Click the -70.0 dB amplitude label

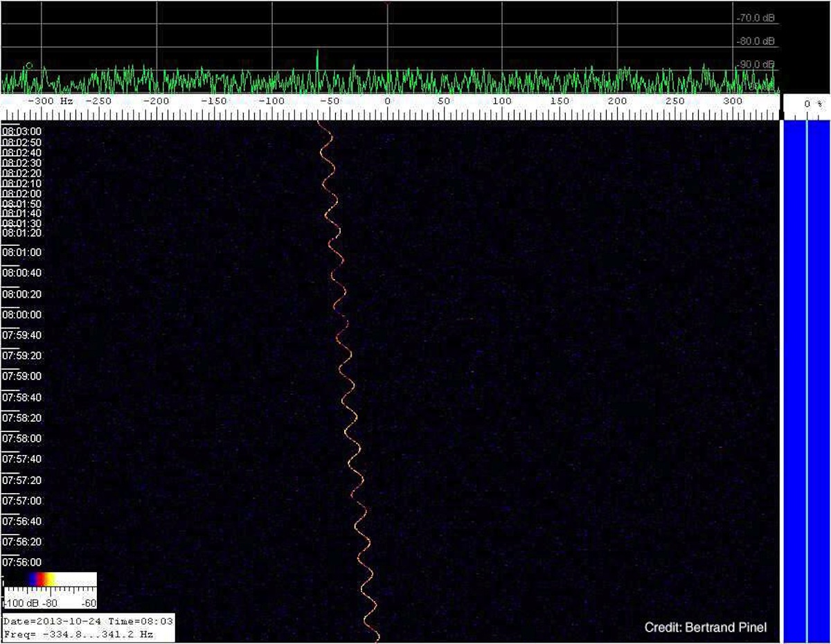pos(755,19)
